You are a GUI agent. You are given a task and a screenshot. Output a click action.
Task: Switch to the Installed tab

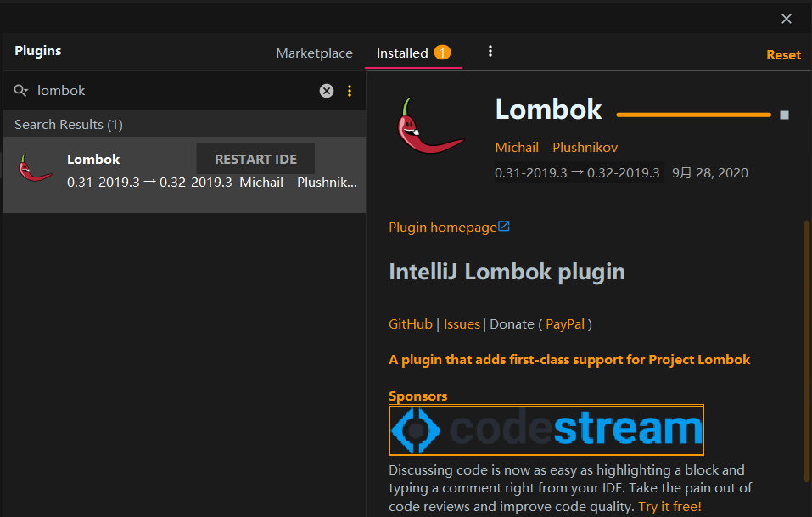pyautogui.click(x=402, y=53)
